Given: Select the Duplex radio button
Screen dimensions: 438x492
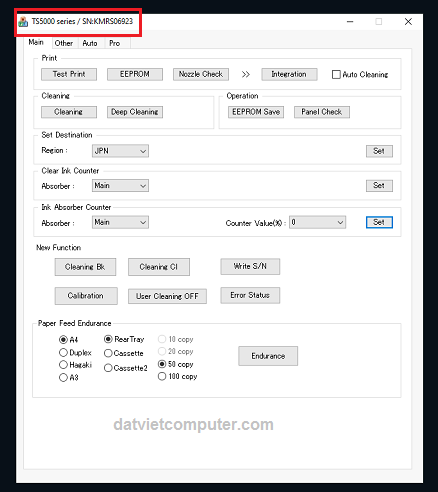Looking at the screenshot, I should point(63,352).
